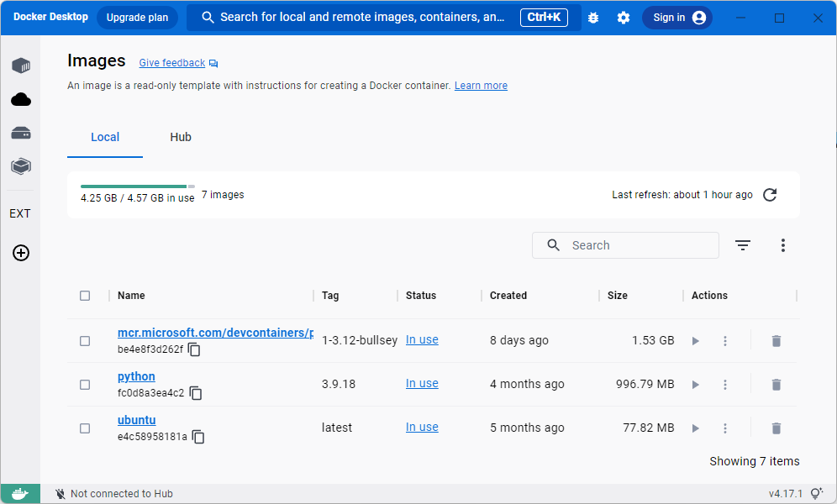
Task: Switch to the Hub tab
Action: point(181,137)
